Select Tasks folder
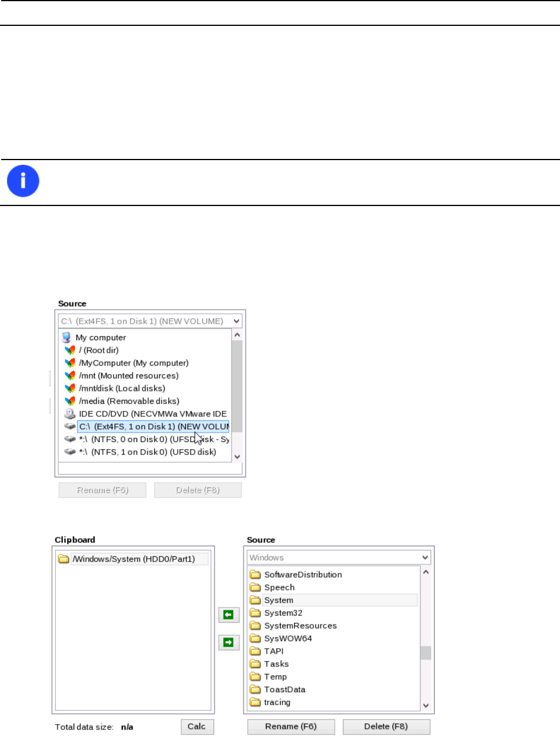This screenshot has width=560, height=737. [276, 664]
